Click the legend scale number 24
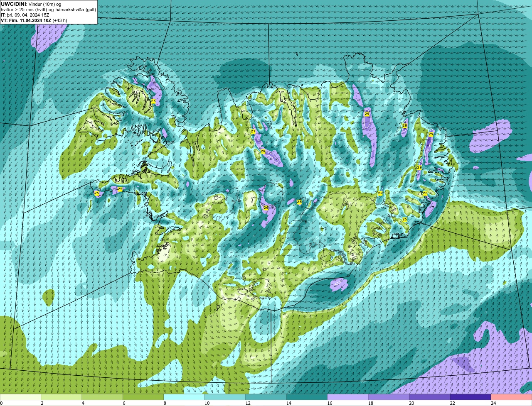This screenshot has width=532, height=406. [493, 403]
